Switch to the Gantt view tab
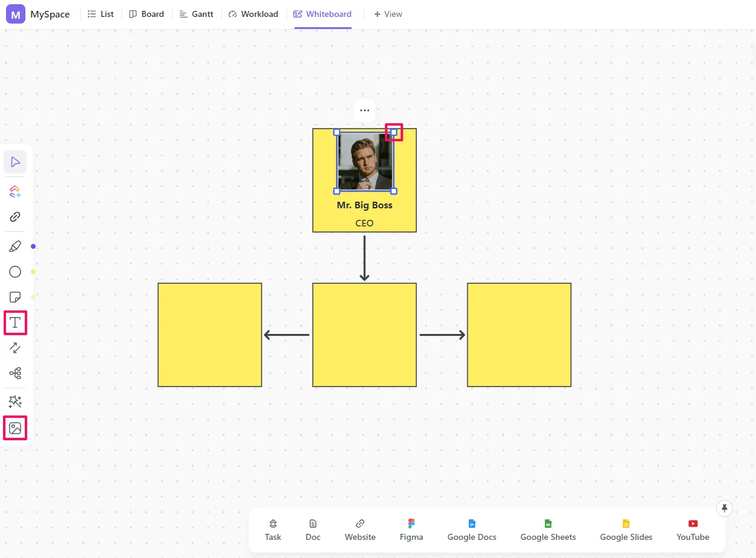This screenshot has width=756, height=558. pos(196,14)
